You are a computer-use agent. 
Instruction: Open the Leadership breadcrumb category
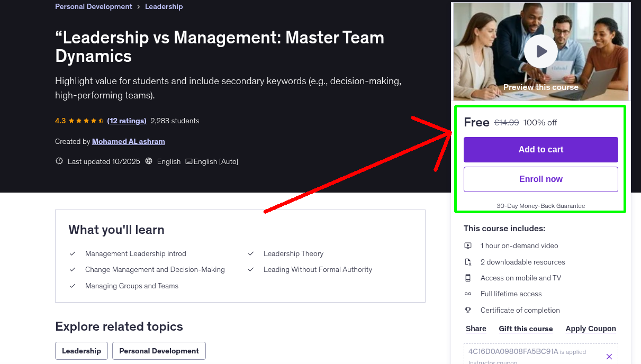coord(164,6)
